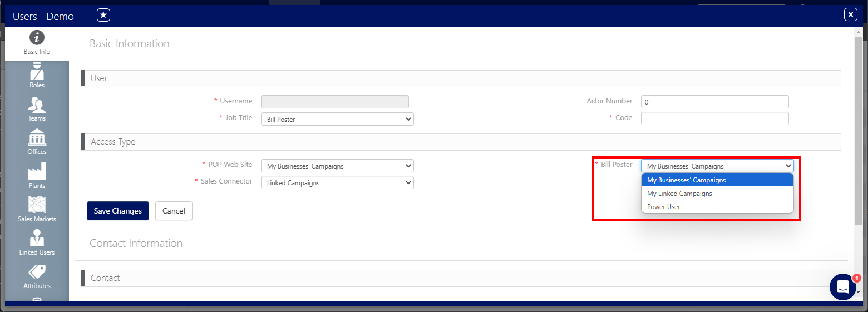Open the Sales Connector dropdown
Screen dimensions: 868x312
pos(337,182)
